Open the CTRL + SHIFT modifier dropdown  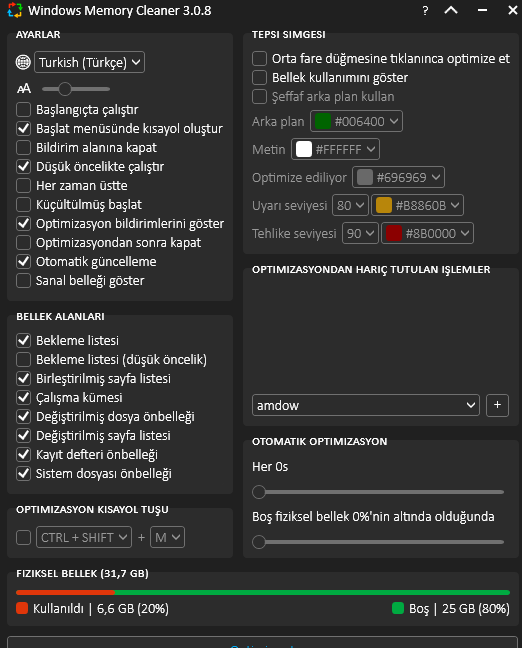point(84,537)
